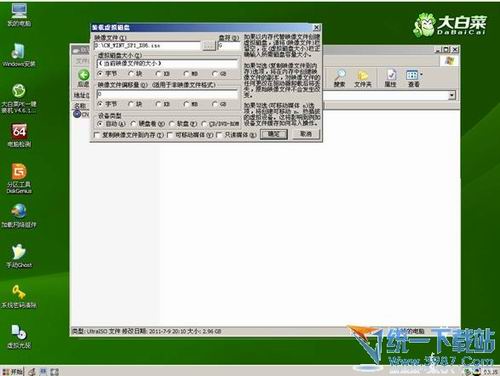The height and width of the screenshot is (376, 500).
Task: Click the 映像文件 path input field
Action: [148, 46]
